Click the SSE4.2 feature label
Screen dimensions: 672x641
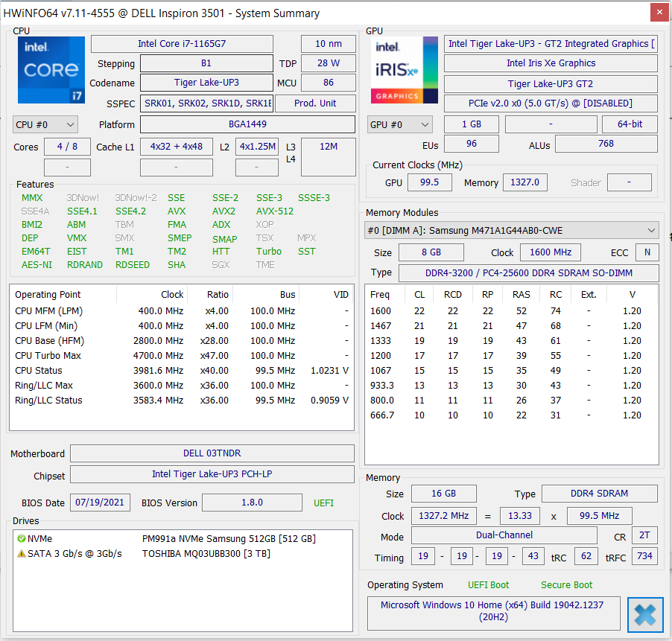130,211
